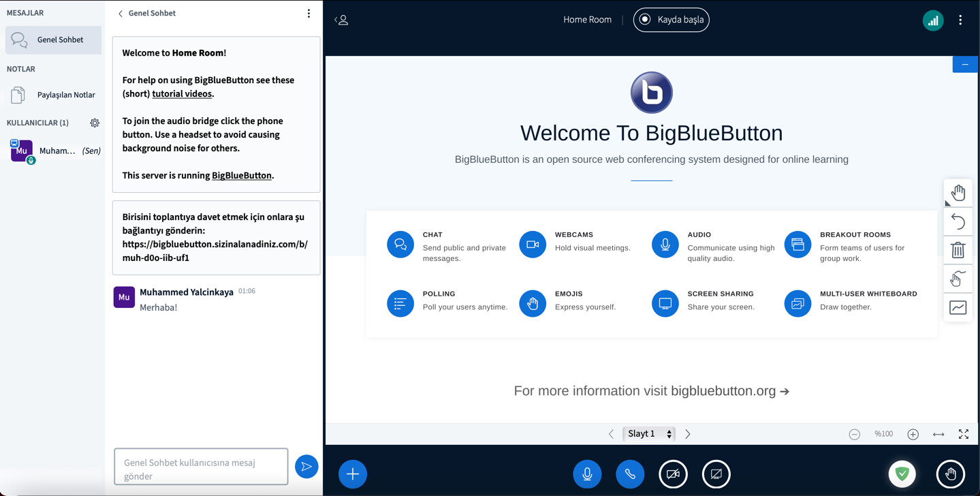This screenshot has height=496, width=980.
Task: Minimize presentation with blue minus button
Action: pos(965,64)
